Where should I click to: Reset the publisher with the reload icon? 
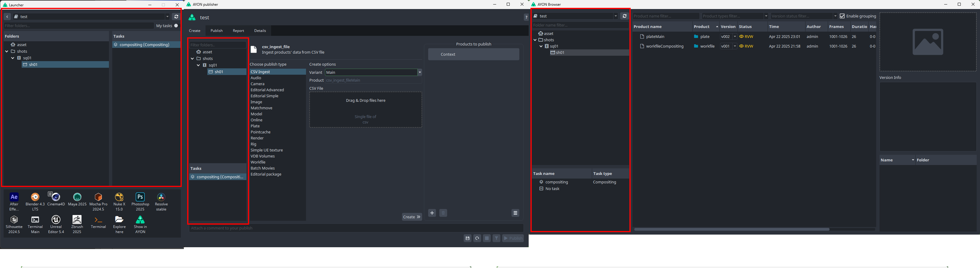coord(477,238)
